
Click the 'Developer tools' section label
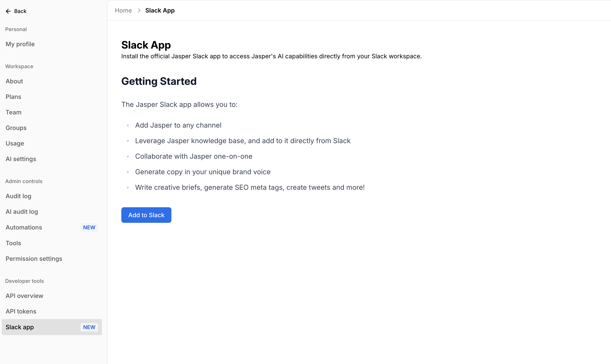point(25,281)
